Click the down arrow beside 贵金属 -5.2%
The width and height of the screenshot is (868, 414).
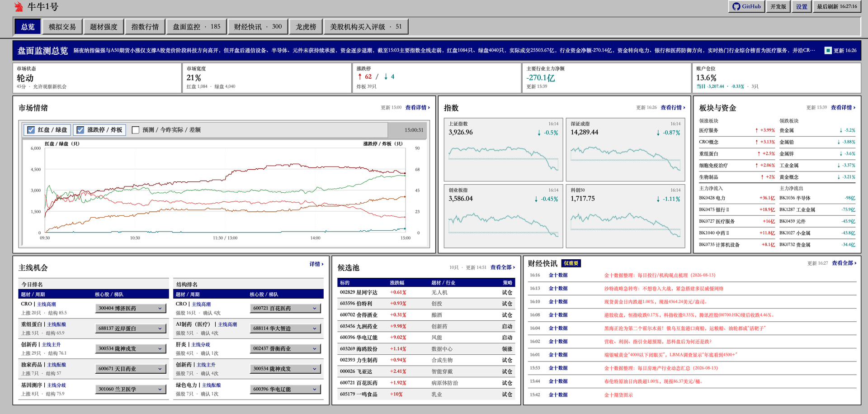[841, 130]
